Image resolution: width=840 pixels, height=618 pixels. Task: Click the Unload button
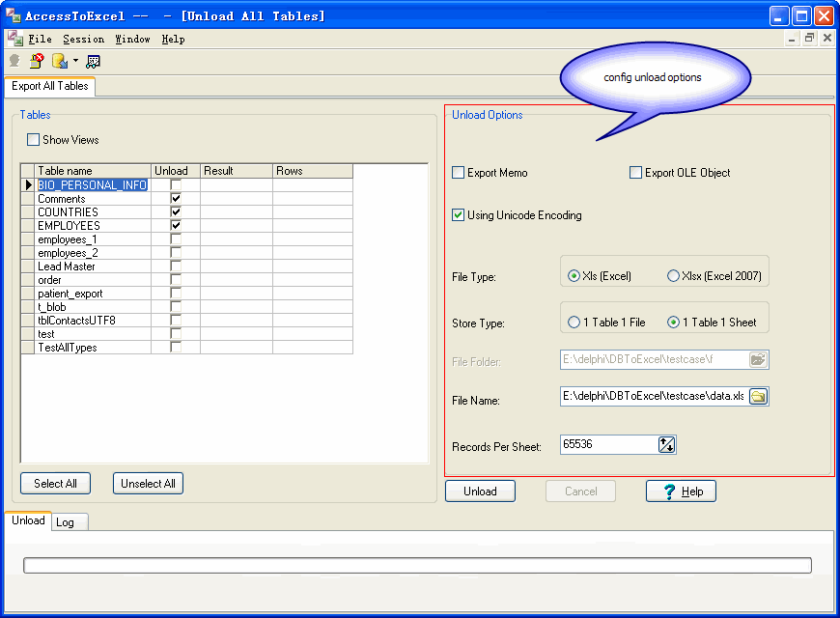(480, 492)
